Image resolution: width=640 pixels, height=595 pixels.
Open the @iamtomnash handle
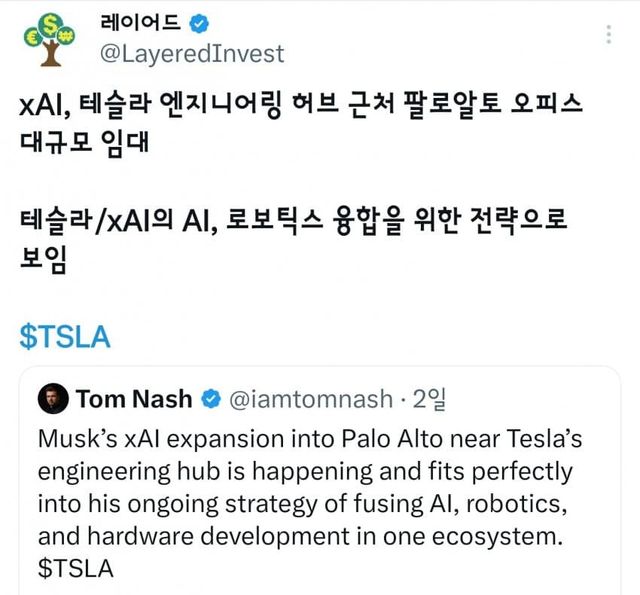(311, 399)
